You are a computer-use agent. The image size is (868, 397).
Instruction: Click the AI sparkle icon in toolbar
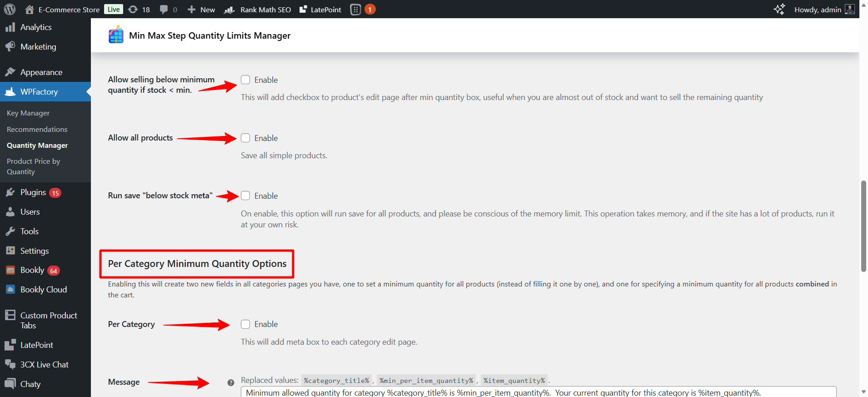pyautogui.click(x=779, y=10)
